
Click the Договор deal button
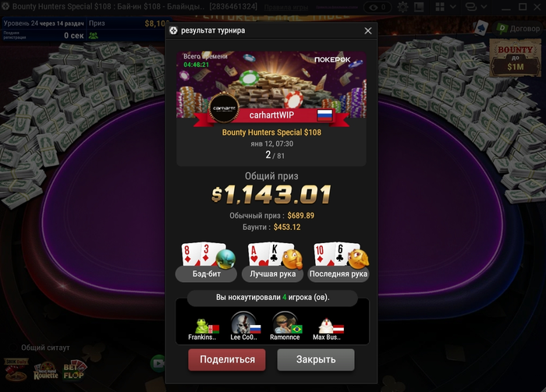(x=518, y=29)
